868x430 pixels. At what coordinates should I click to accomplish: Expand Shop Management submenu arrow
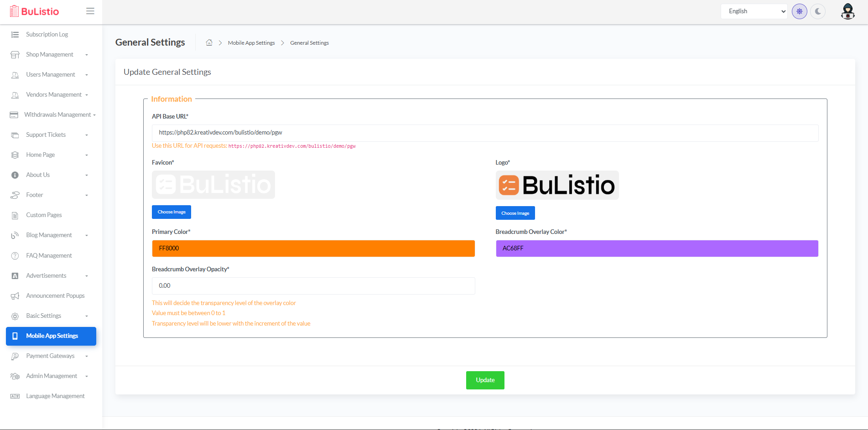tap(87, 55)
